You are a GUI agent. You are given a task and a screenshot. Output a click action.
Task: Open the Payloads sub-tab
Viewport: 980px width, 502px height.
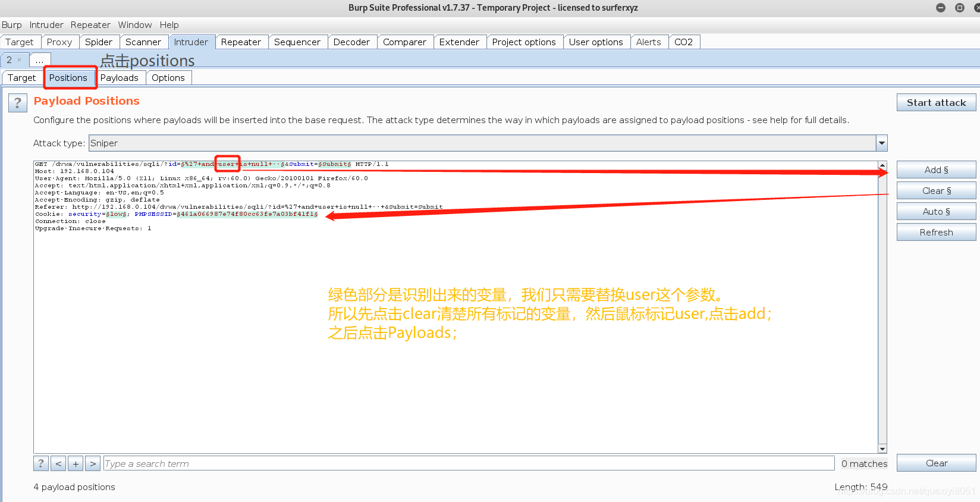point(120,77)
